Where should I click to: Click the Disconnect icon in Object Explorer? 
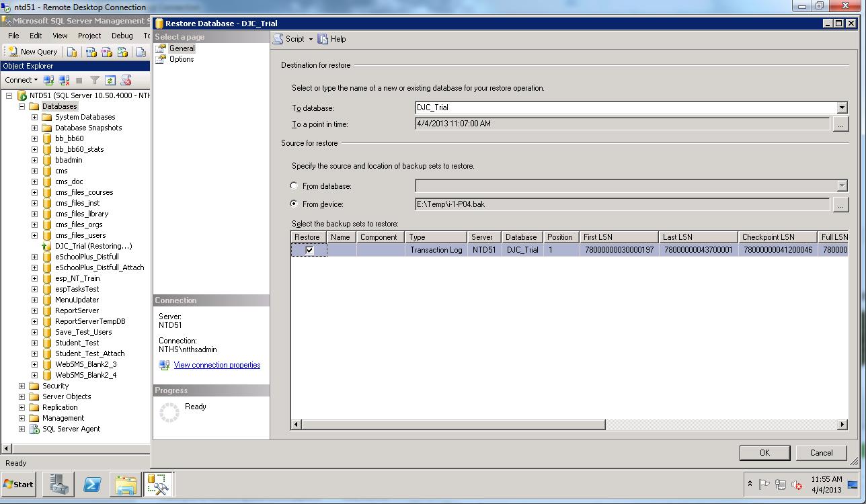[64, 80]
